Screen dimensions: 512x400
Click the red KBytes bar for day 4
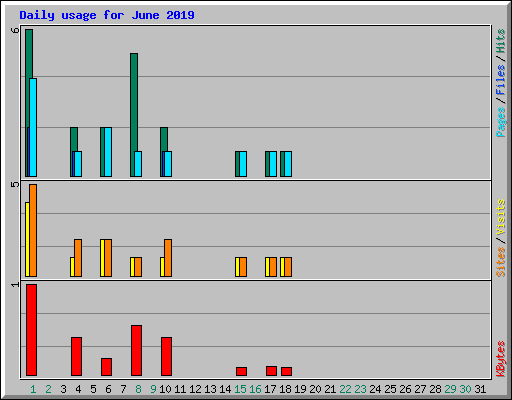pos(76,357)
